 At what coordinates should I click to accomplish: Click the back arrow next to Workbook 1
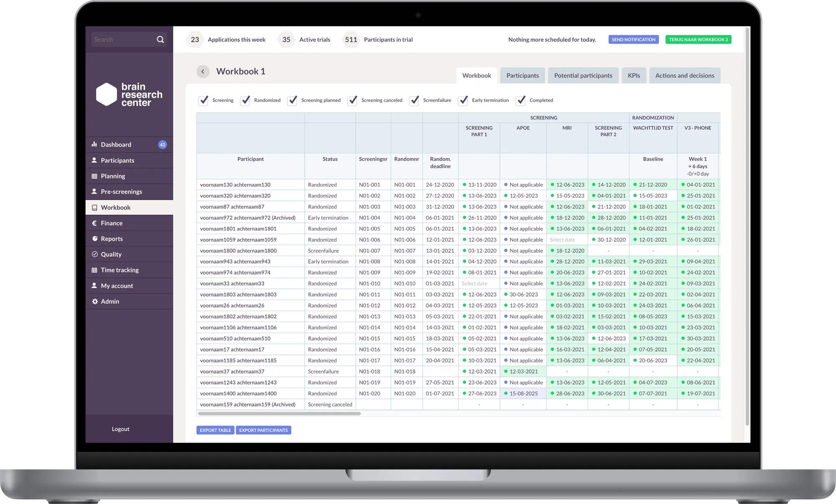pyautogui.click(x=203, y=71)
